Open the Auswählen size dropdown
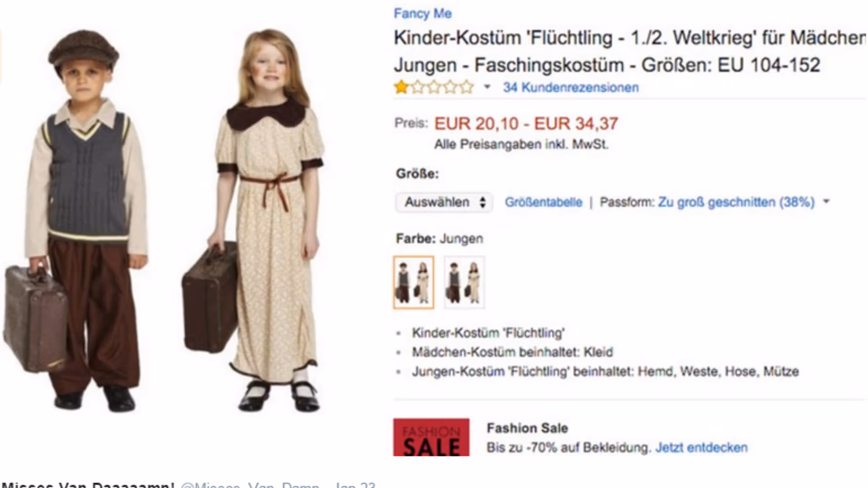Image resolution: width=868 pixels, height=488 pixels. [444, 202]
